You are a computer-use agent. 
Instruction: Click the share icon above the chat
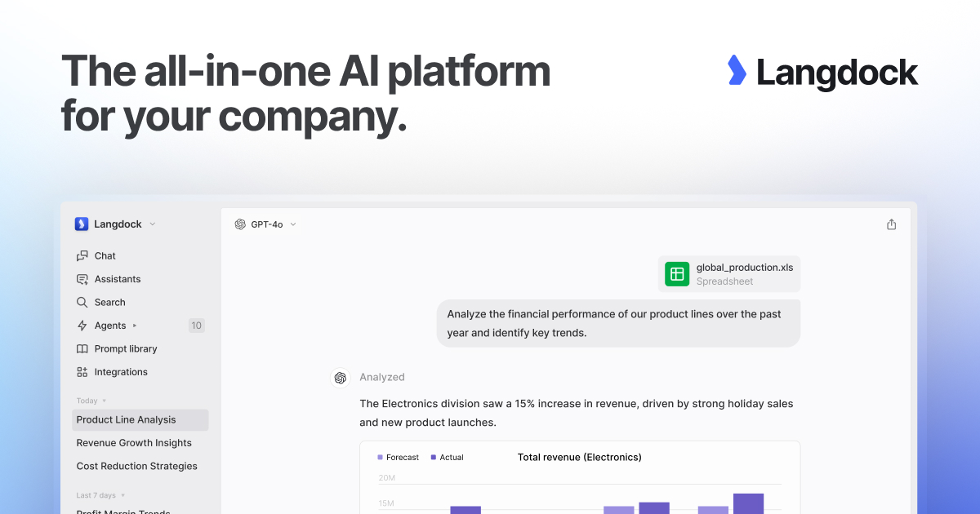point(891,224)
